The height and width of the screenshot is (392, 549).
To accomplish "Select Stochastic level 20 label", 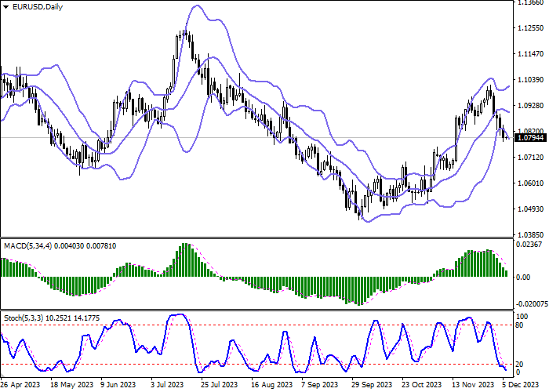I will 520,365.
